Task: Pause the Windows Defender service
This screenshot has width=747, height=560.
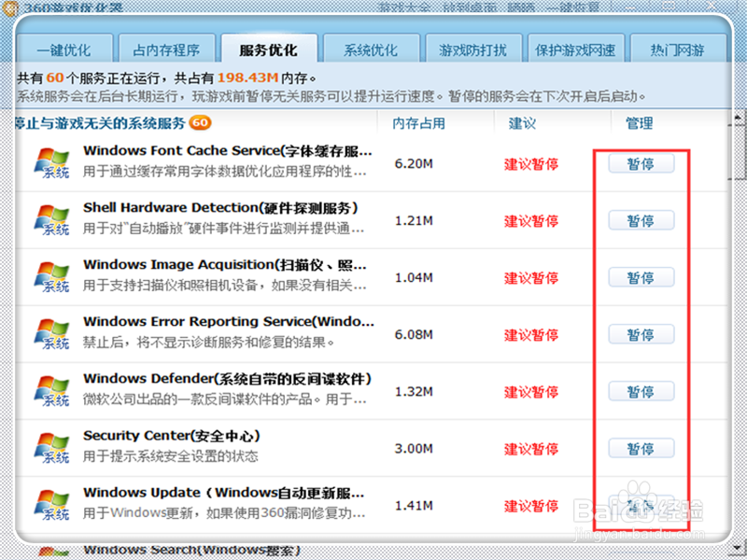Action: pos(641,391)
